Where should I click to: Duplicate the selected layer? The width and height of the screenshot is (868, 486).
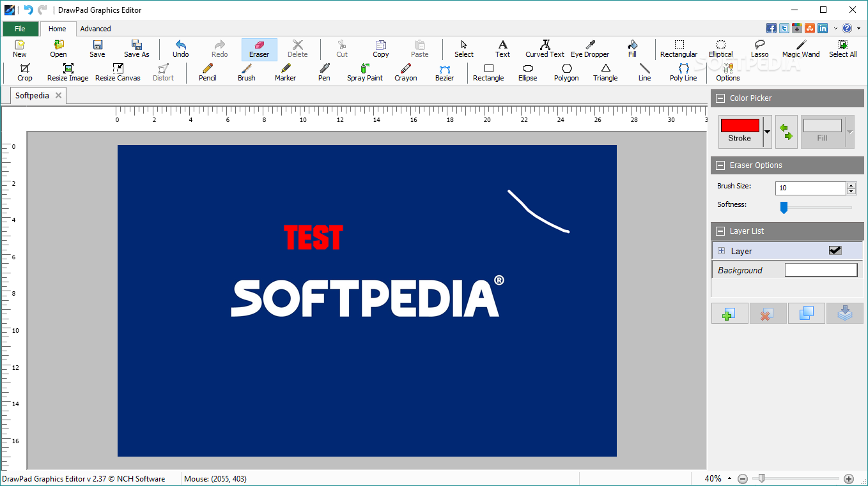click(x=807, y=314)
